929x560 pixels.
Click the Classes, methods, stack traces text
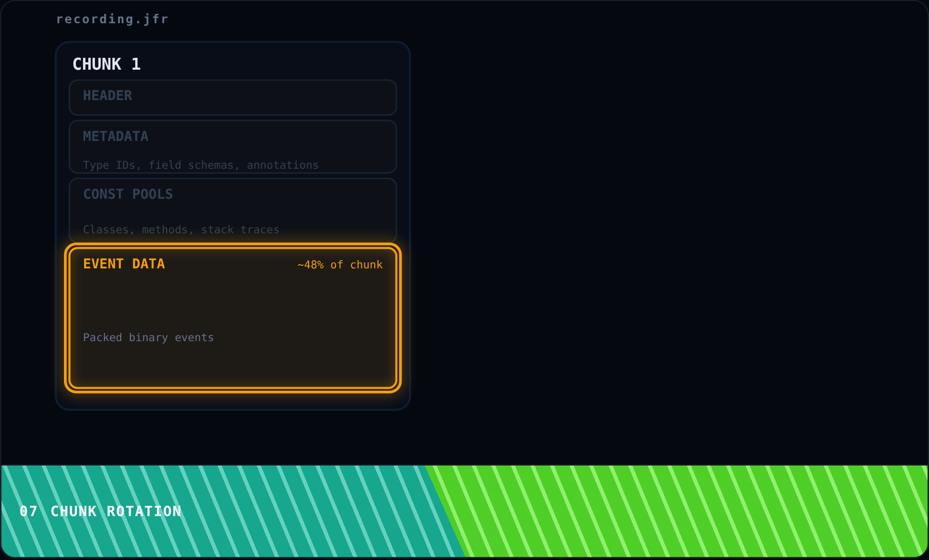click(x=181, y=230)
